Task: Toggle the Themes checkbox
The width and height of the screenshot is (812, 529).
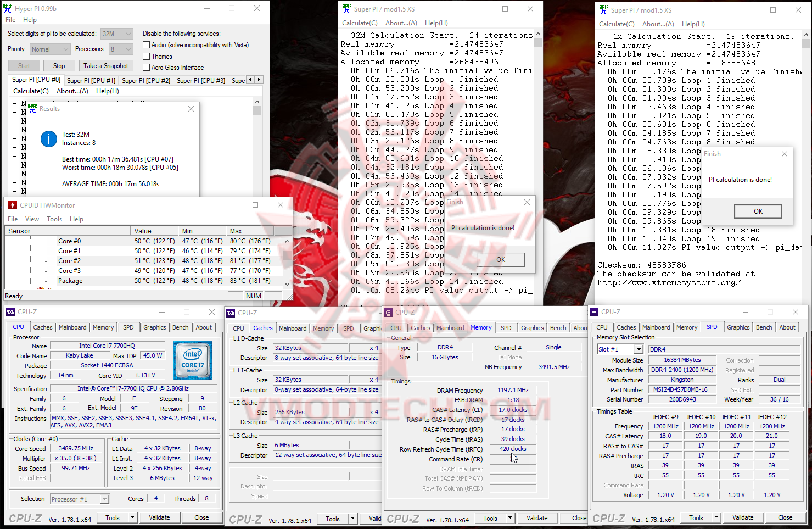Action: [x=146, y=56]
